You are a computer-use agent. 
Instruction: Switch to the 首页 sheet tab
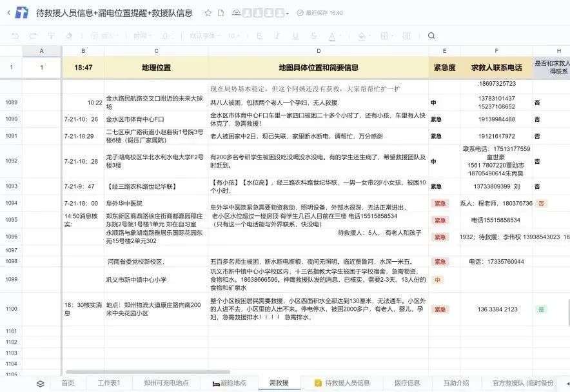point(68,383)
